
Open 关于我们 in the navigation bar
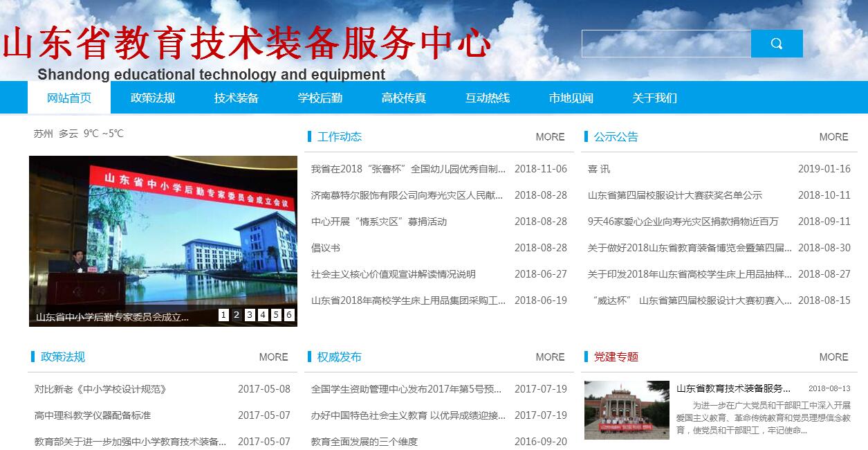654,98
